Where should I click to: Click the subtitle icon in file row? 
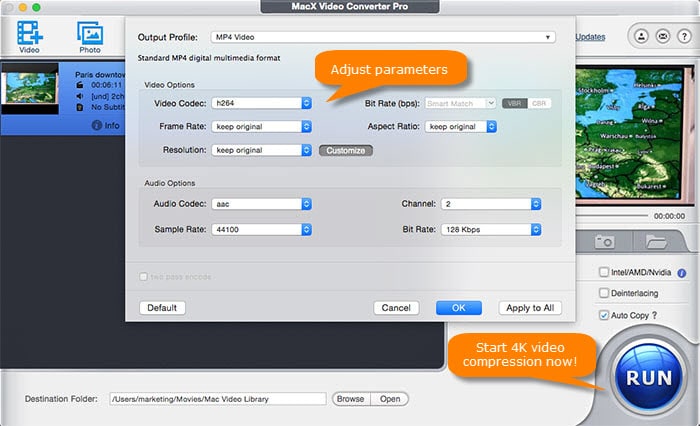pos(79,107)
